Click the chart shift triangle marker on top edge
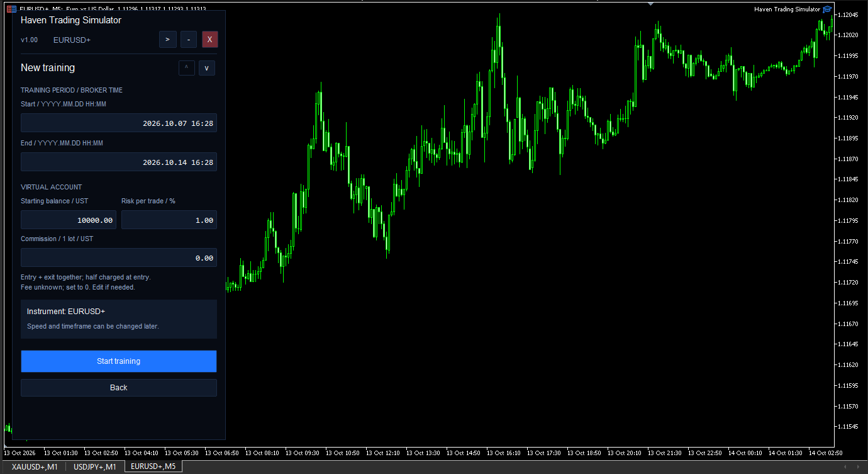 tap(650, 4)
